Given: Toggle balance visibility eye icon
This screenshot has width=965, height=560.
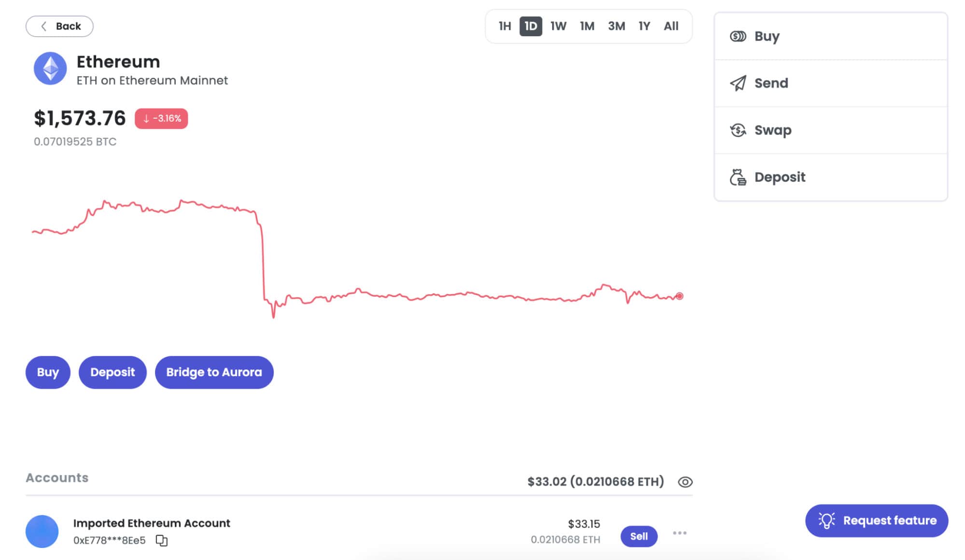Looking at the screenshot, I should tap(685, 482).
